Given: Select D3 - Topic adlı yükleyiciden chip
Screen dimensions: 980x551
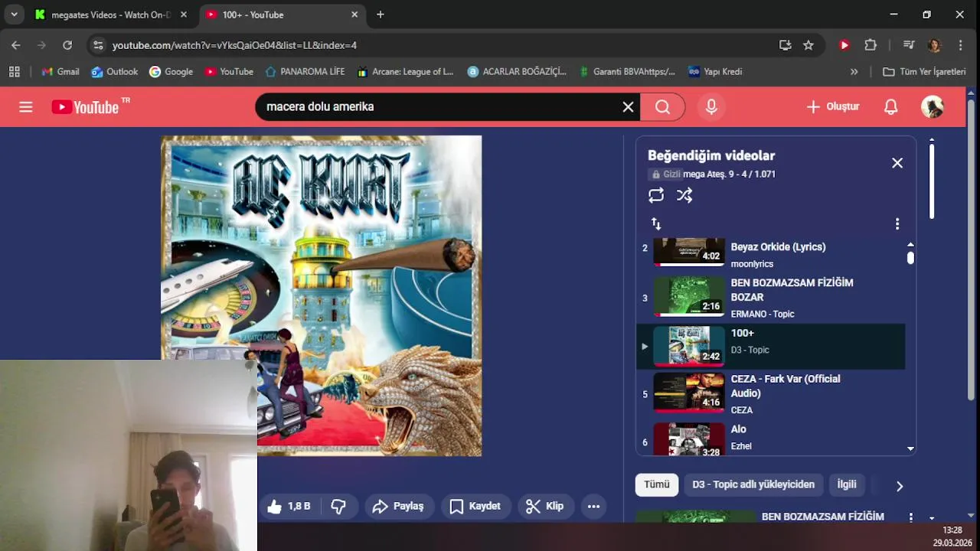Looking at the screenshot, I should click(x=753, y=484).
